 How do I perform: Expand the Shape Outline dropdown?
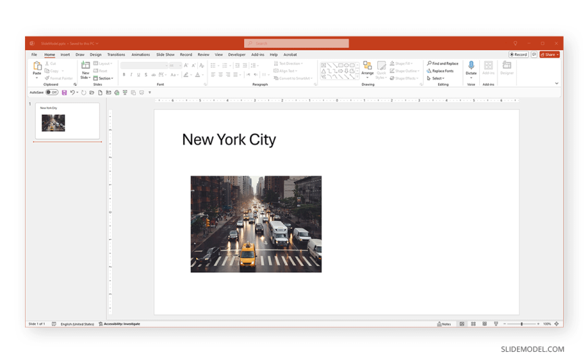(x=404, y=71)
